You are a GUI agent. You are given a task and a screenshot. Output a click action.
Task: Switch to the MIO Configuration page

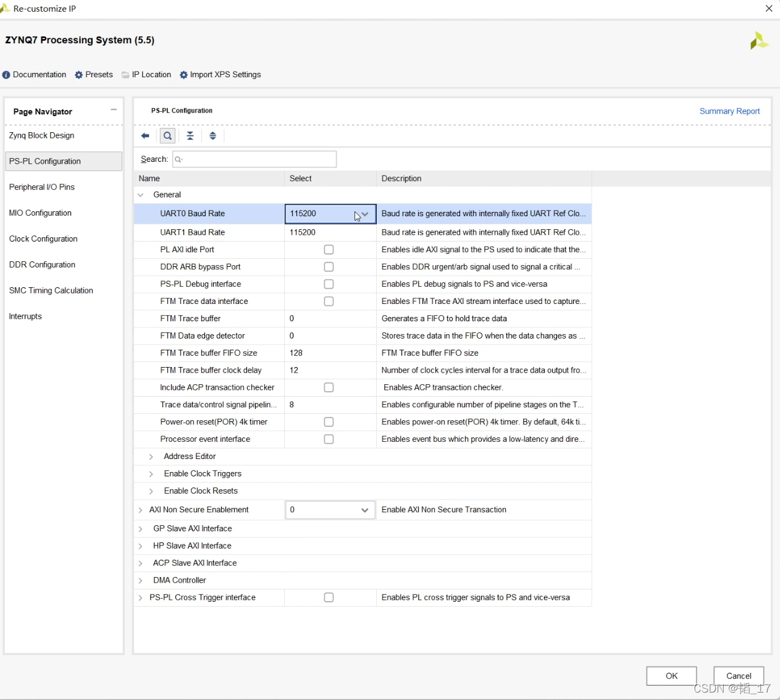click(40, 213)
